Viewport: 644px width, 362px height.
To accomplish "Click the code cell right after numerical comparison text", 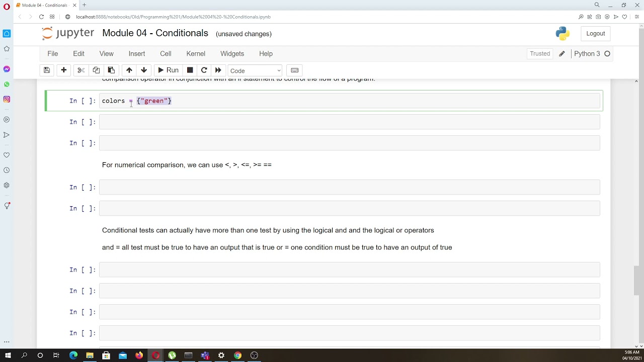I will [349, 188].
